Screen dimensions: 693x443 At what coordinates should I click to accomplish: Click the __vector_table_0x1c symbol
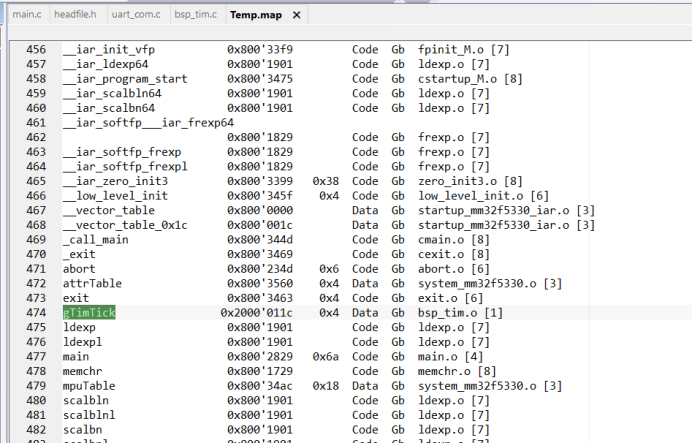[125, 225]
